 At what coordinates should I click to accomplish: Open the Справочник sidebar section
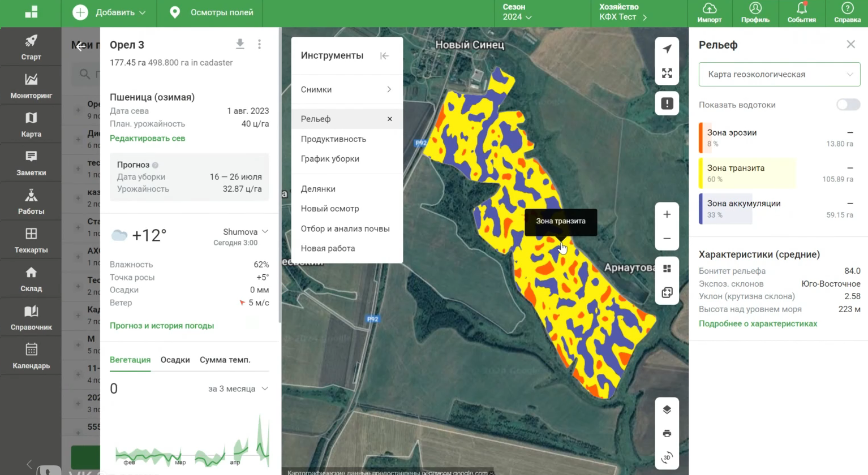point(31,317)
